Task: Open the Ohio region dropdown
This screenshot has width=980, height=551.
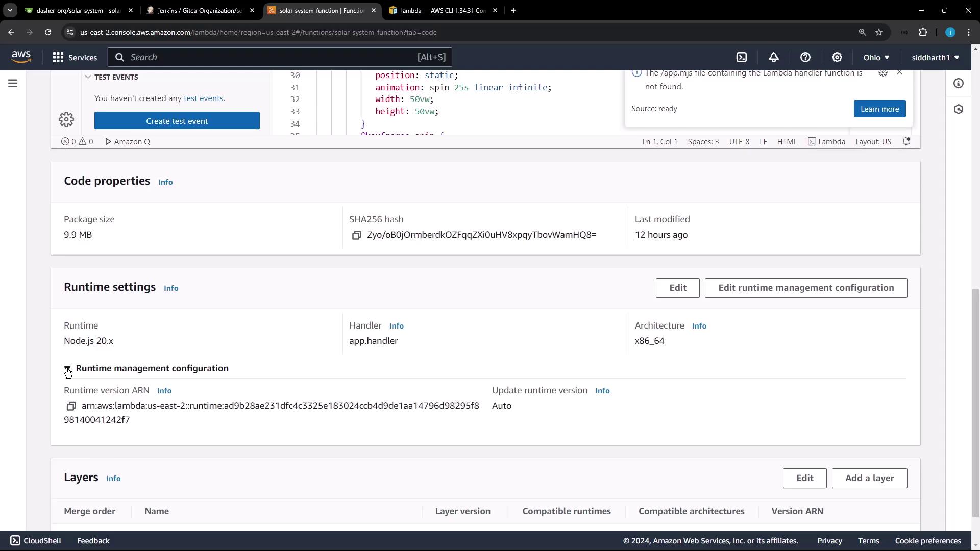Action: [x=876, y=57]
